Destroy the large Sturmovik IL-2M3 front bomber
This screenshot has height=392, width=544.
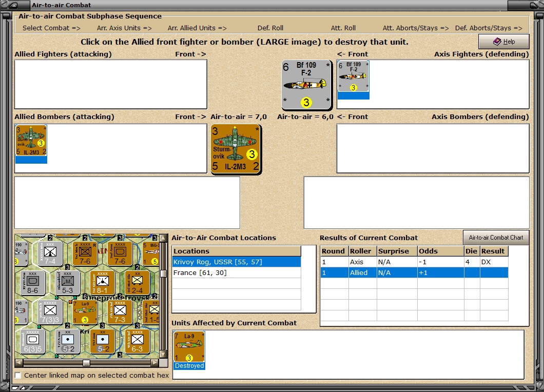[x=236, y=149]
